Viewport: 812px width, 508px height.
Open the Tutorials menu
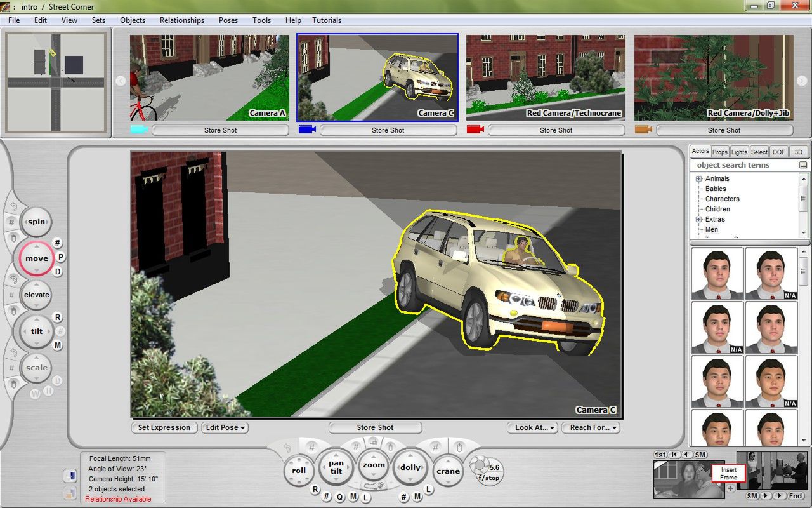(327, 20)
